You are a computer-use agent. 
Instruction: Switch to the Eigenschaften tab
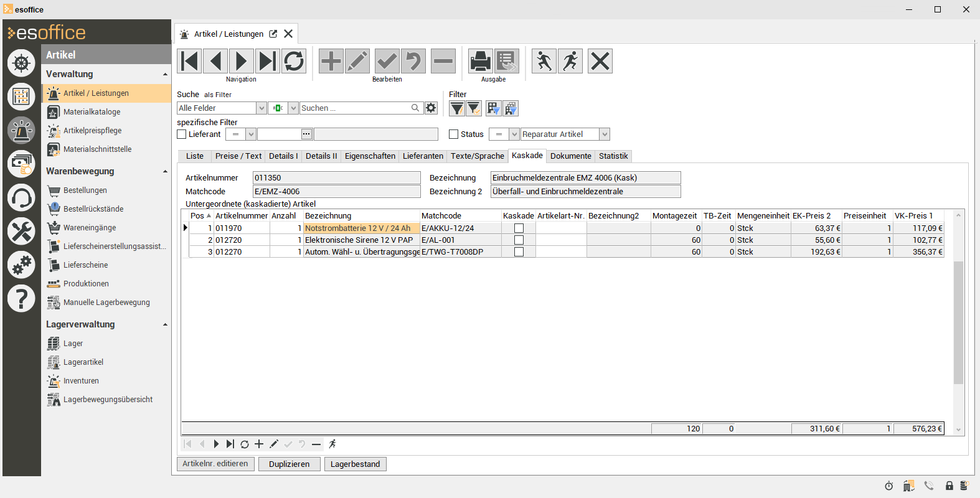point(370,156)
